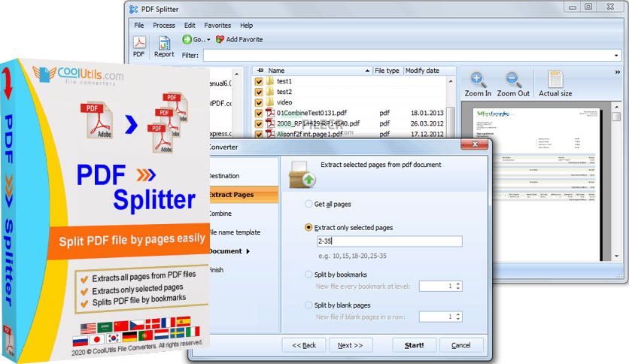This screenshot has height=364, width=629.
Task: Click the green Go arrow icon
Action: (187, 39)
